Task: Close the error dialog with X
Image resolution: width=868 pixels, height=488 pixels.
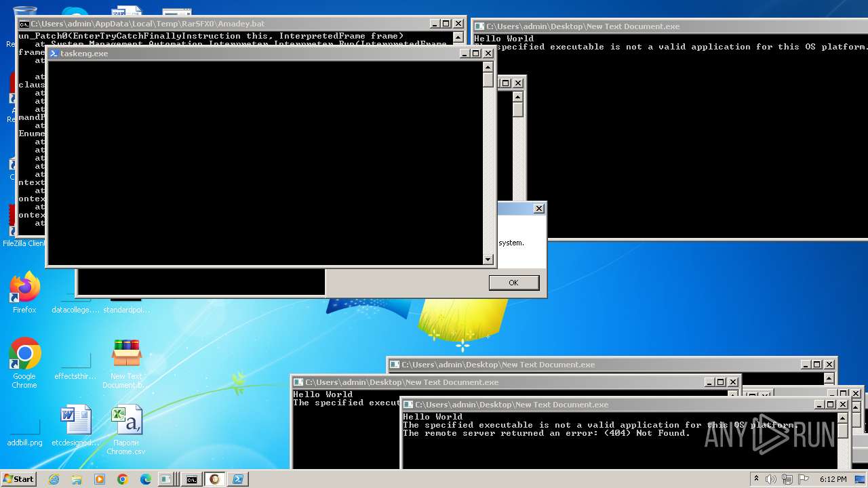Action: [538, 209]
